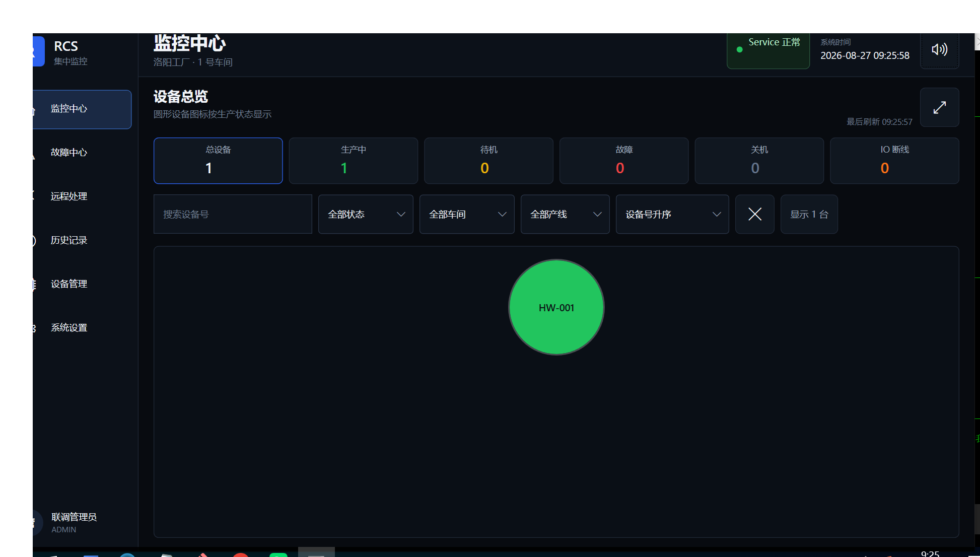Click the 设备总览 section heading

[181, 96]
